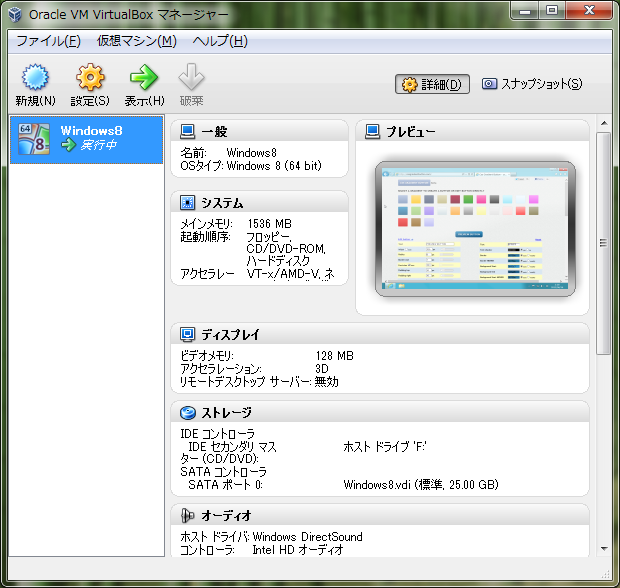The image size is (620, 588).
Task: Click the オーディオ section header title
Action: (226, 516)
